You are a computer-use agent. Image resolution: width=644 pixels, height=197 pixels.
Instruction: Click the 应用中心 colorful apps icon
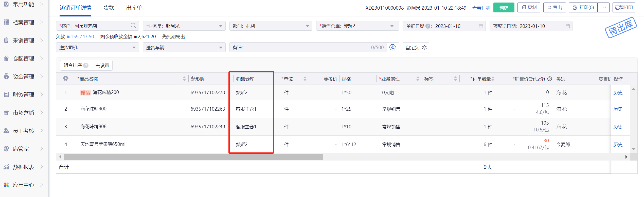click(x=6, y=185)
